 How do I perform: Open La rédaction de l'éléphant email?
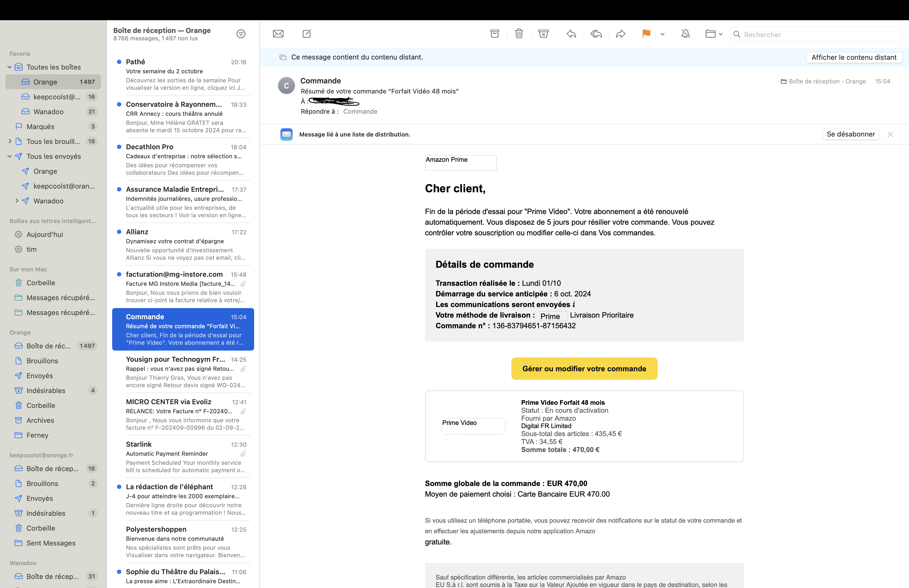(x=183, y=500)
